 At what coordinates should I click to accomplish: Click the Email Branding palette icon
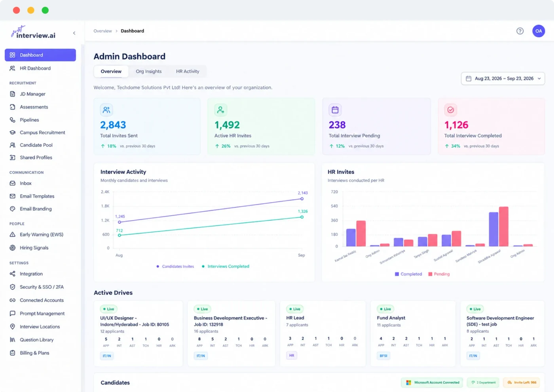click(x=13, y=209)
